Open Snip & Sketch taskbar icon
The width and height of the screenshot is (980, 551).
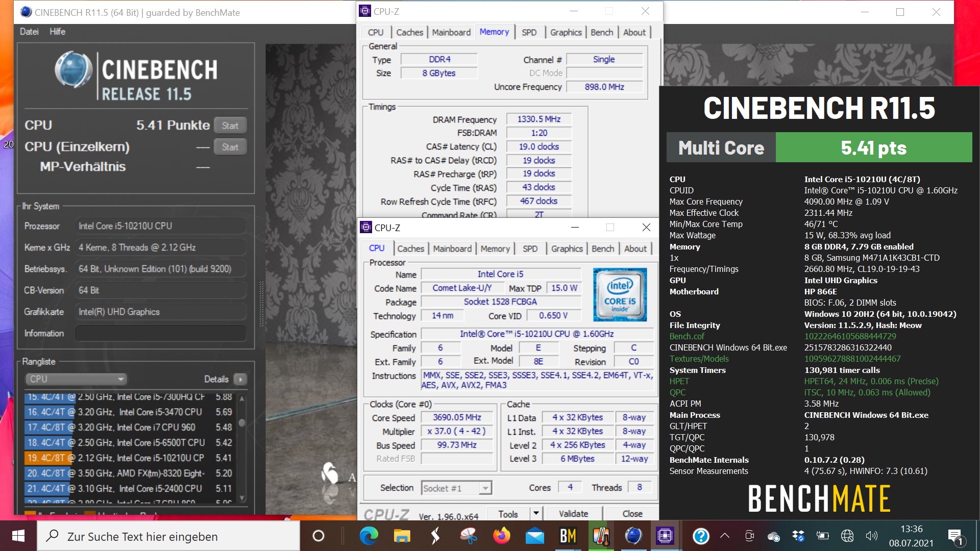click(x=468, y=536)
